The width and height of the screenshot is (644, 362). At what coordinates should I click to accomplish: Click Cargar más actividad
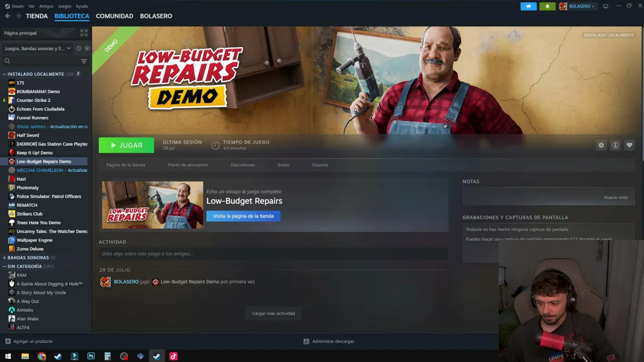(274, 314)
